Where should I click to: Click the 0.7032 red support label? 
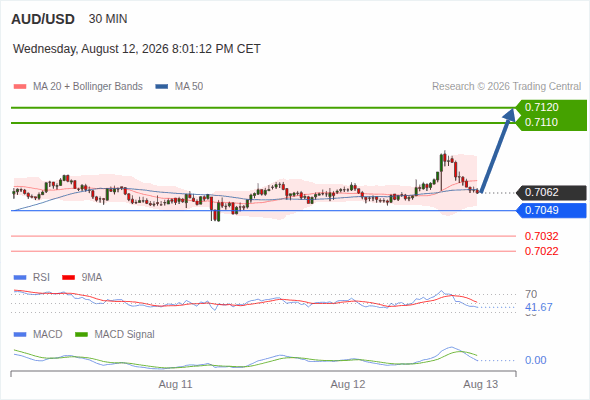coord(541,236)
